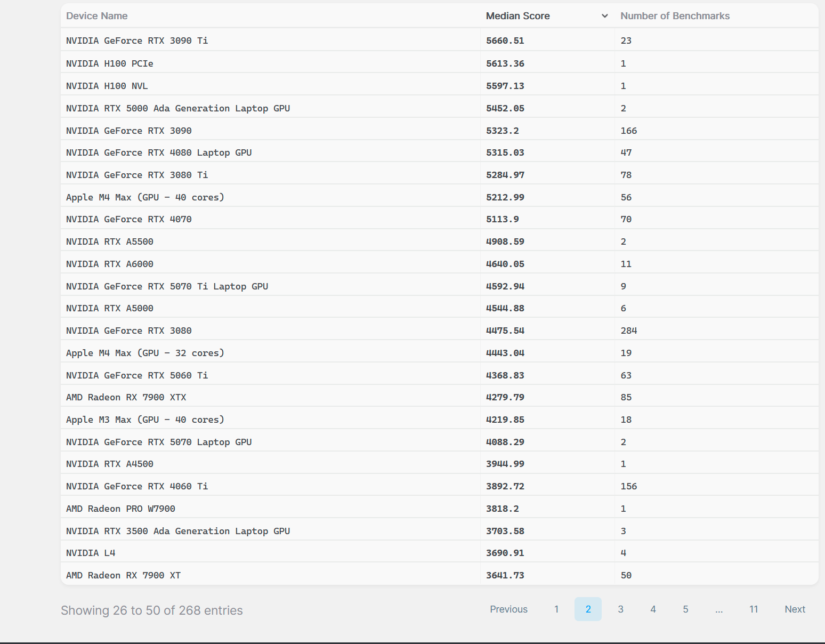Go to the Next page
Image resolution: width=825 pixels, height=644 pixels.
[795, 609]
